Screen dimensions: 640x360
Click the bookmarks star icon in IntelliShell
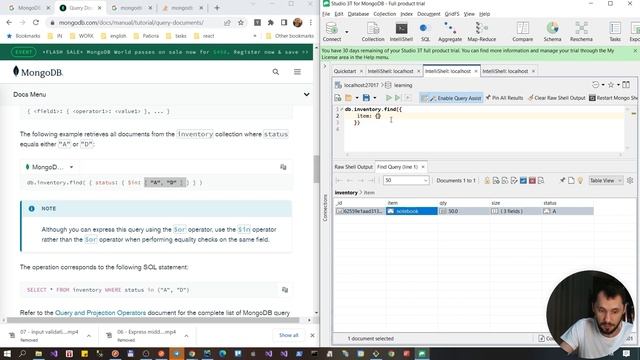click(611, 85)
